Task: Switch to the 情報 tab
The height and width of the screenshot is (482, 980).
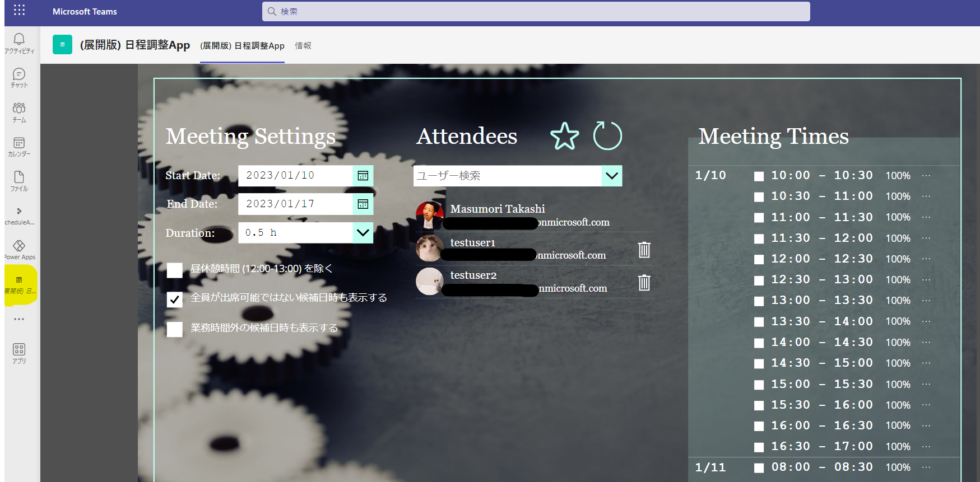Action: point(303,46)
